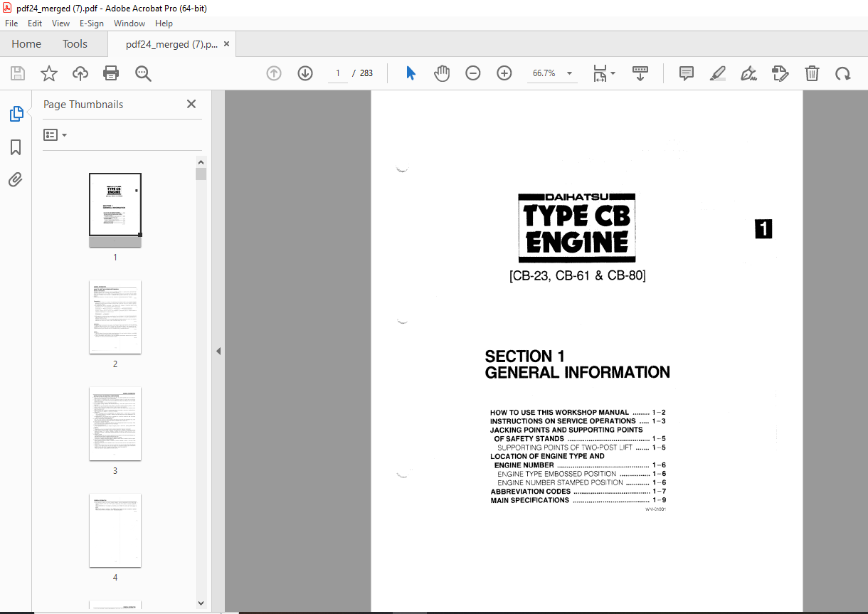Collapse the navigation pane arrow
The height and width of the screenshot is (614, 868).
click(x=218, y=351)
